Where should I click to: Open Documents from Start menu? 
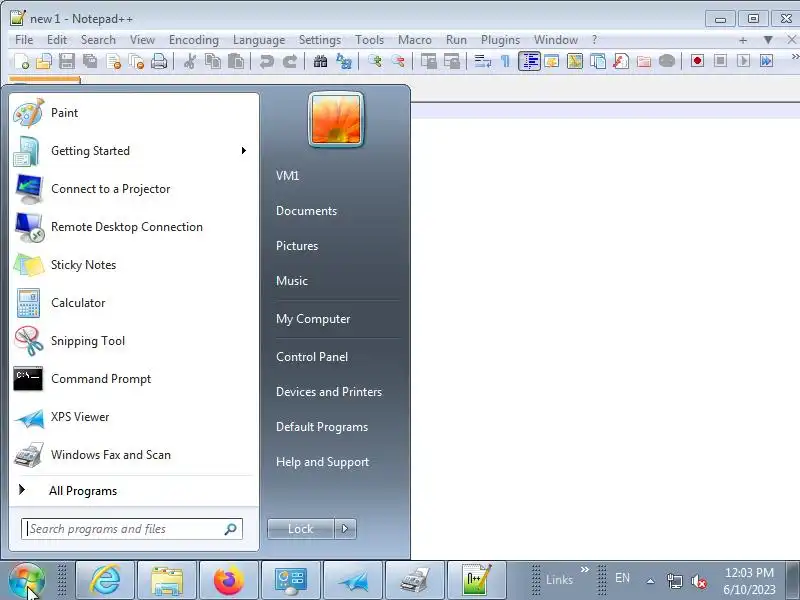[x=306, y=211]
